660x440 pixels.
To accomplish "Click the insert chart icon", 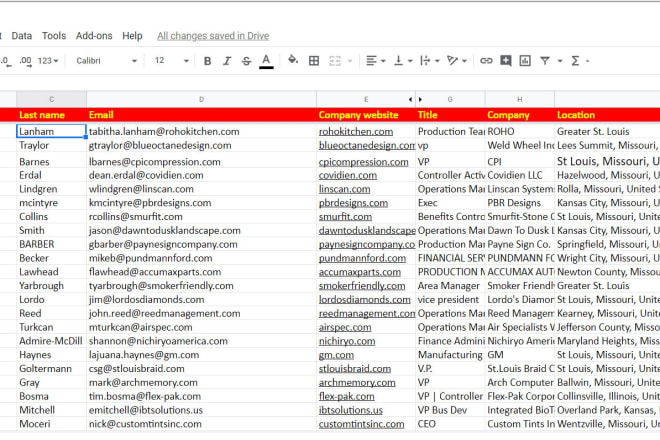I will [x=525, y=61].
